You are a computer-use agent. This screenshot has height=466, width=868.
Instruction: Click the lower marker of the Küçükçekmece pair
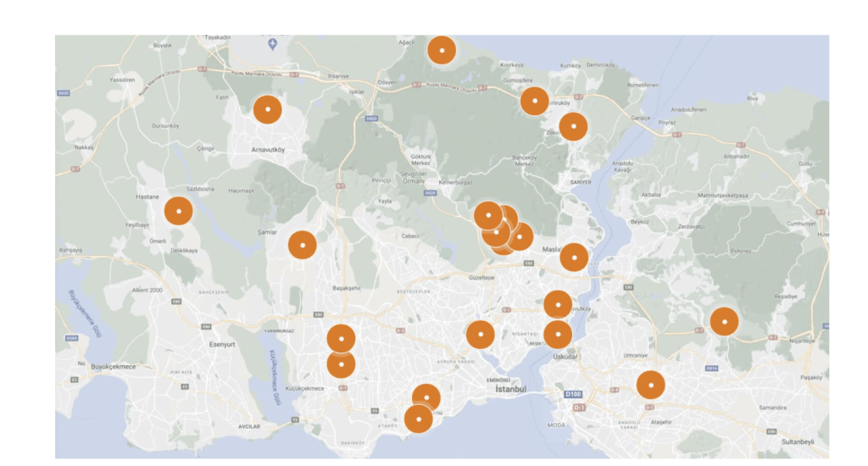[341, 365]
